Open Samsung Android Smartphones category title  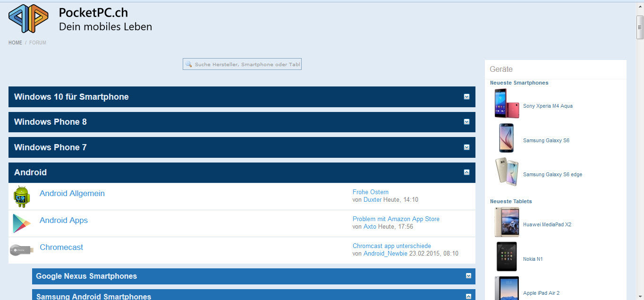click(x=93, y=297)
